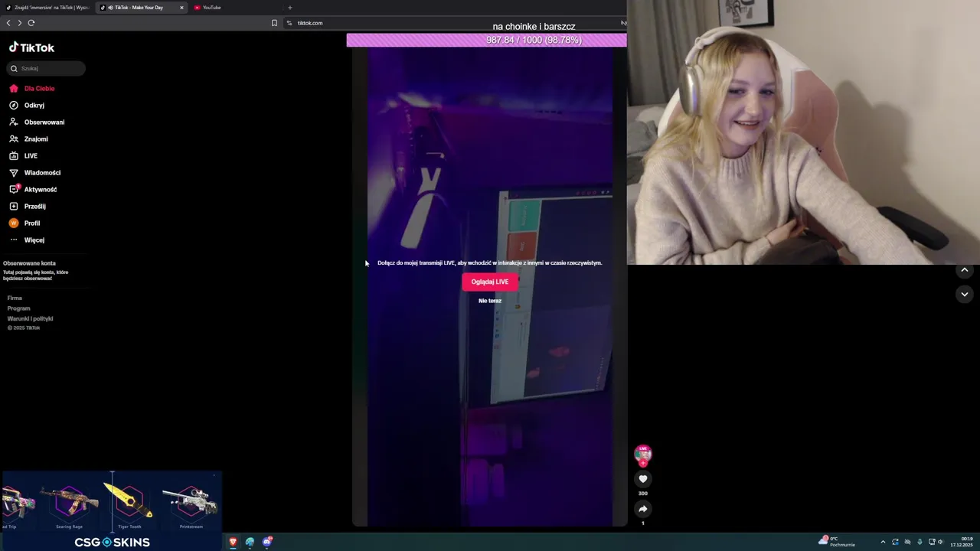980x551 pixels.
Task: Open the LIVE section in sidebar
Action: pyautogui.click(x=23, y=155)
